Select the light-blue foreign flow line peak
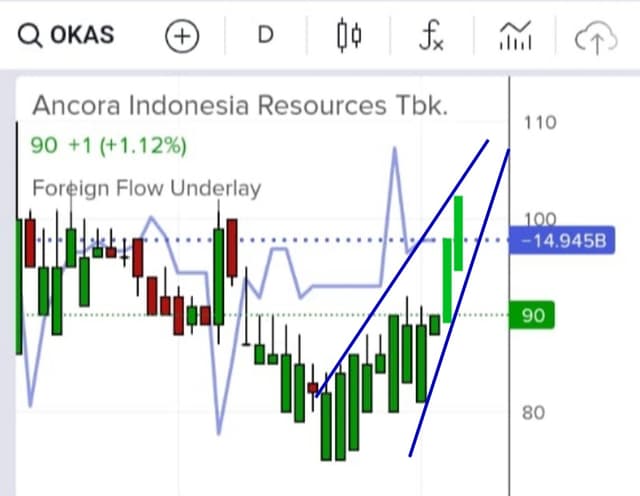Screen dimensions: 640x496 coord(393,150)
